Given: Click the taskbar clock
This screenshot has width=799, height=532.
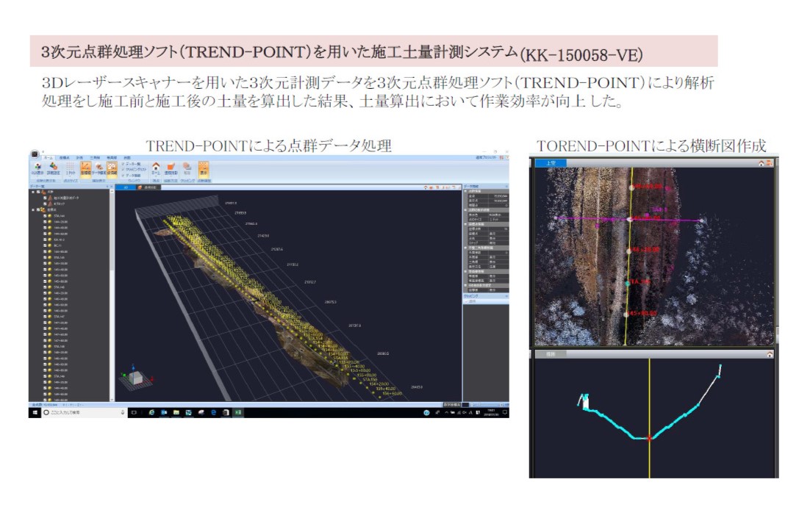Looking at the screenshot, I should 491,412.
